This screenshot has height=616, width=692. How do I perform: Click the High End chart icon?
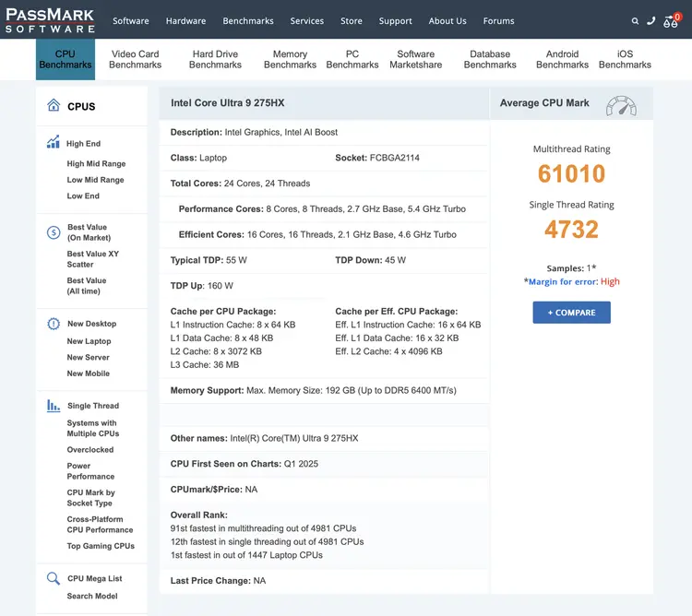[x=54, y=143]
